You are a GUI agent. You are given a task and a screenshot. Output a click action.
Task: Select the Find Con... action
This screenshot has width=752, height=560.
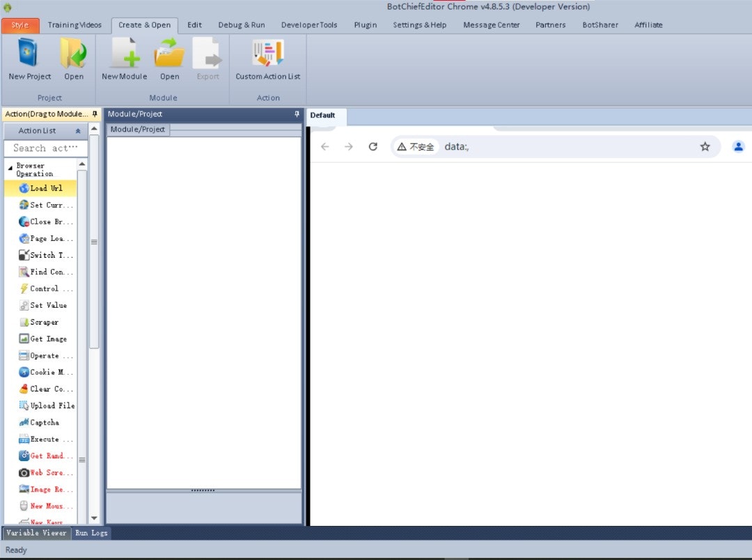coord(45,272)
